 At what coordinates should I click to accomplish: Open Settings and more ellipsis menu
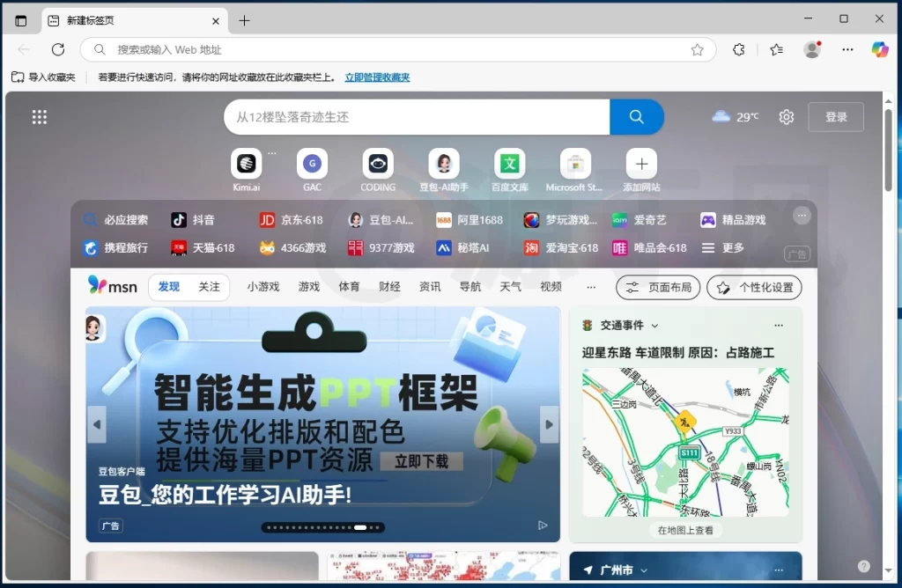coord(847,49)
